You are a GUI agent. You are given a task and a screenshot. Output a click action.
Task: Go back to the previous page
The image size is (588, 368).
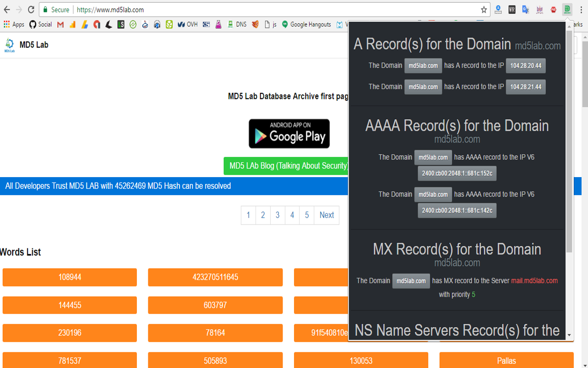(x=7, y=10)
